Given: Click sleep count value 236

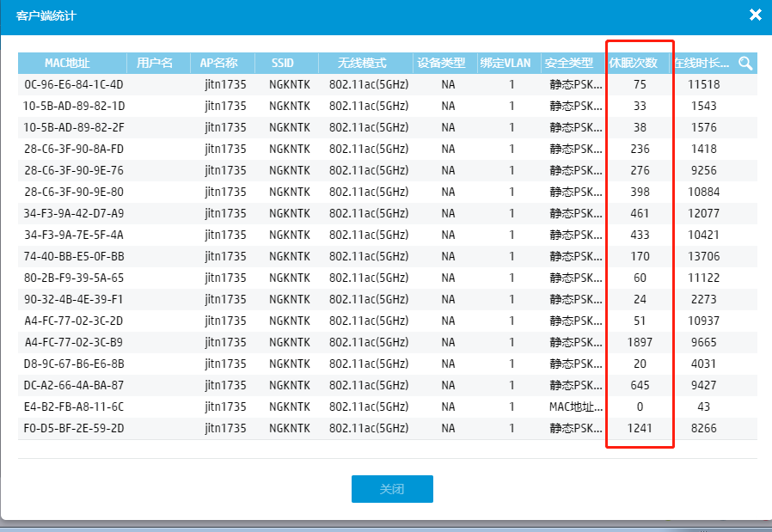Looking at the screenshot, I should tap(640, 150).
